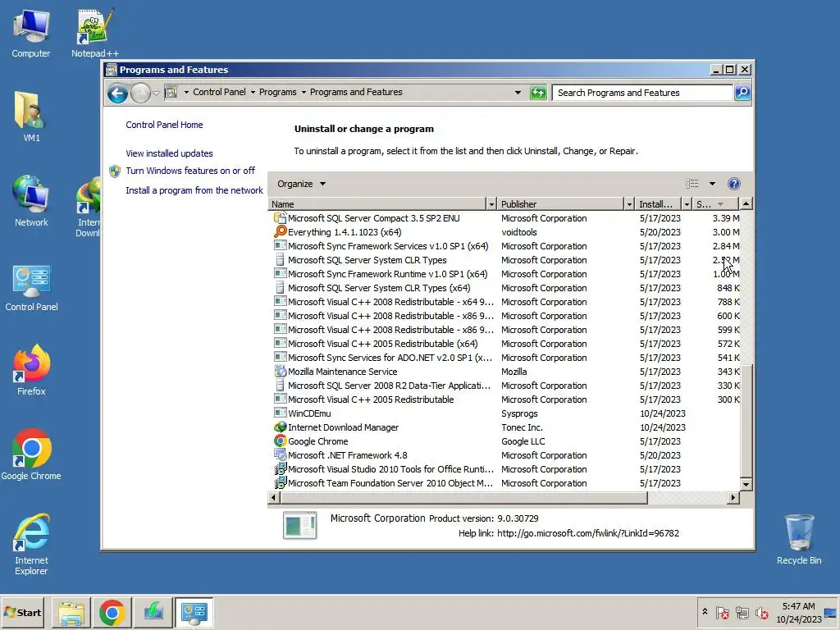840x630 pixels.
Task: Open the Publisher column filter dropdown
Action: pos(629,204)
